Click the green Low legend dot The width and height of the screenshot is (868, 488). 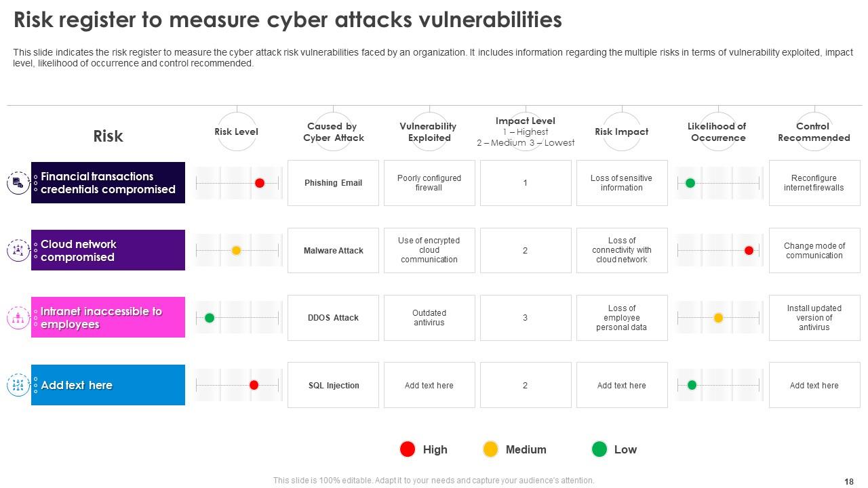[599, 449]
